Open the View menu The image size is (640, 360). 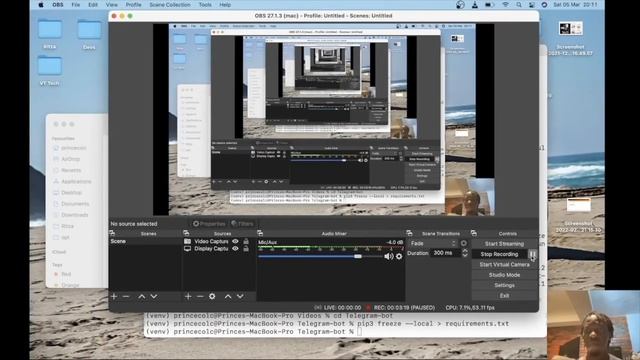click(x=111, y=5)
